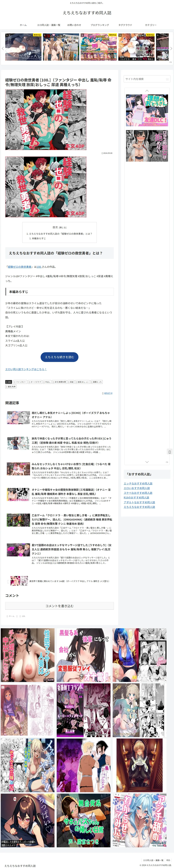The width and height of the screenshot is (174, 868).
Task: Click sidebar scroll-to-top icon button
Action: [x=170, y=452]
